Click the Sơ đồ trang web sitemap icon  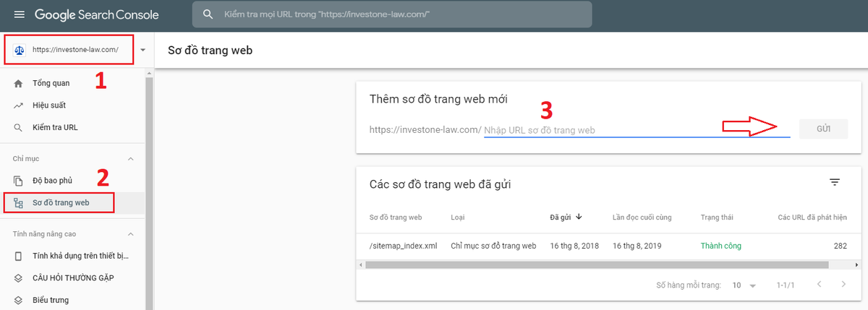click(x=19, y=203)
